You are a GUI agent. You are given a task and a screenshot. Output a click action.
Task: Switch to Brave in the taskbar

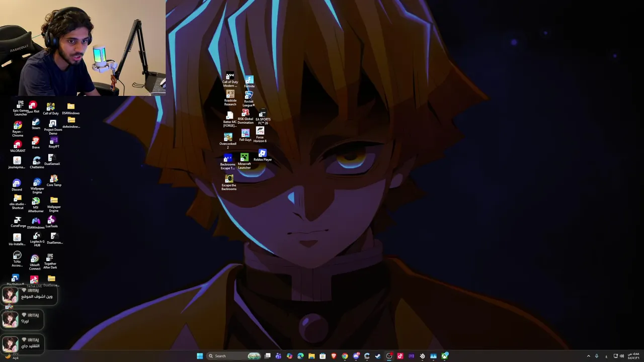pos(334,356)
